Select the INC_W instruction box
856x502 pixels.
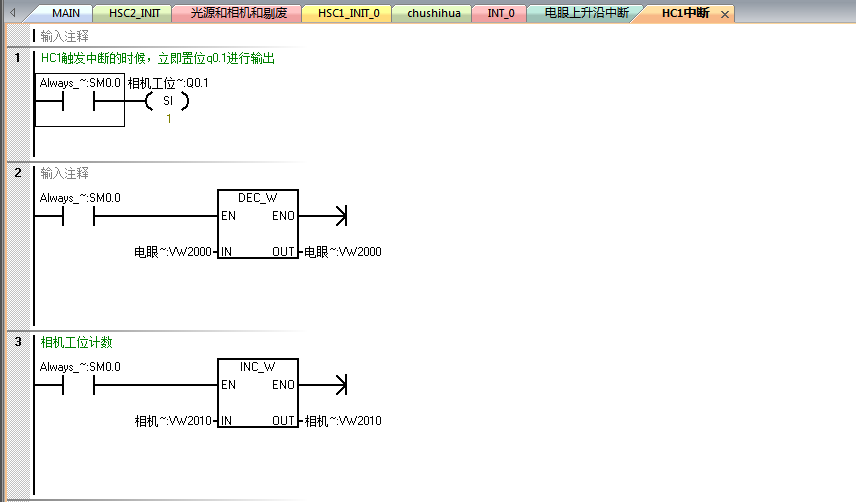click(x=258, y=394)
